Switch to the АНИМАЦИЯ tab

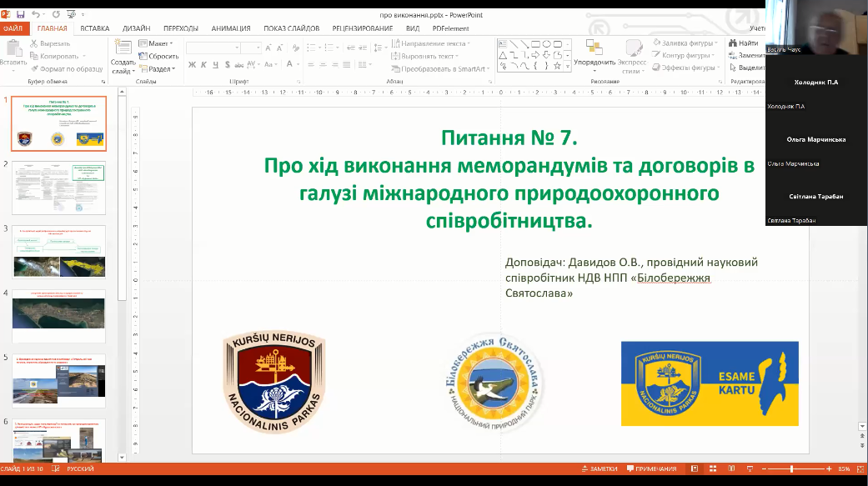click(x=231, y=28)
